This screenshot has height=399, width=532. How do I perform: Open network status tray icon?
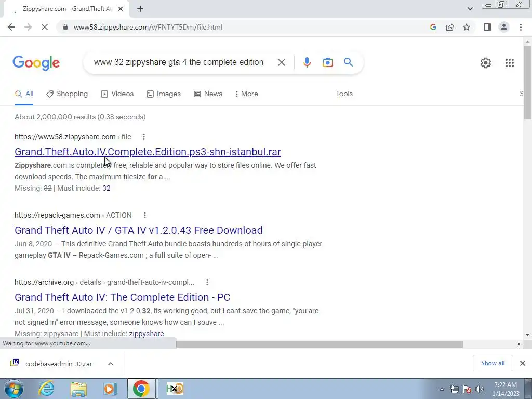(x=454, y=389)
